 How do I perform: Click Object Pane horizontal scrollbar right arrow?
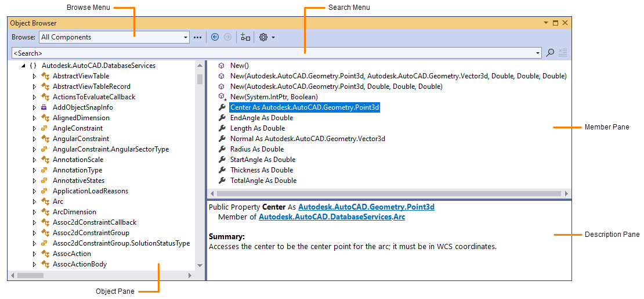tap(190, 275)
